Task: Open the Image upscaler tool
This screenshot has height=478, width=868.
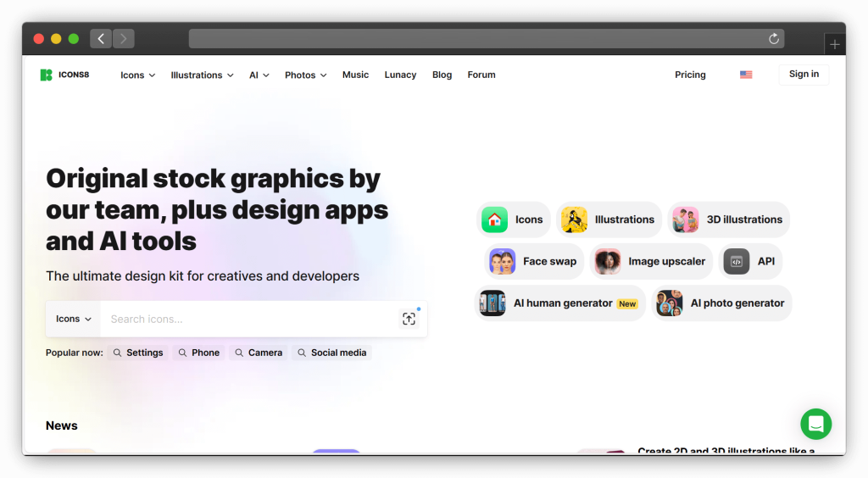Action: [651, 261]
